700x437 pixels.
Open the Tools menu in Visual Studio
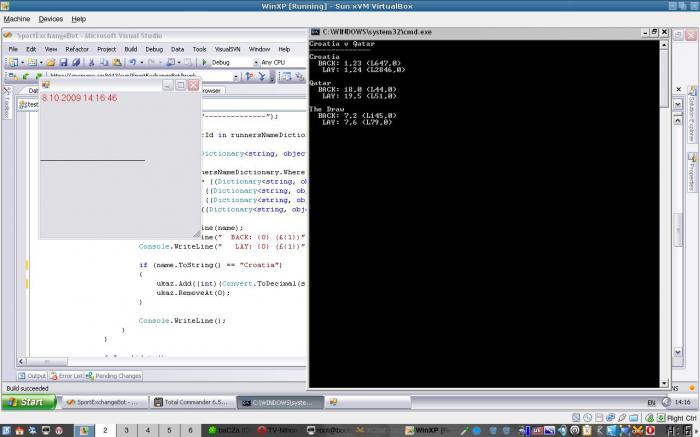(x=199, y=49)
